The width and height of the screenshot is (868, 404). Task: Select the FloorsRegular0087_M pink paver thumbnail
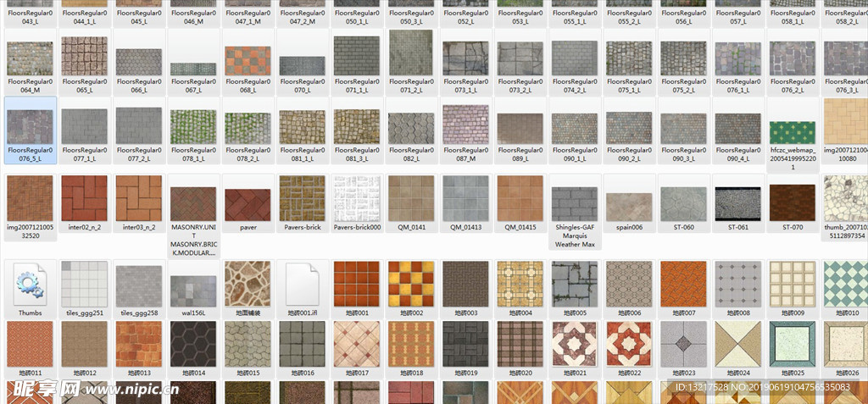coord(465,124)
